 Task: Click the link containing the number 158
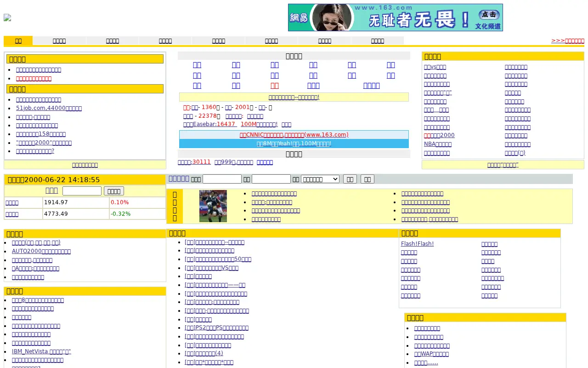pos(41,134)
